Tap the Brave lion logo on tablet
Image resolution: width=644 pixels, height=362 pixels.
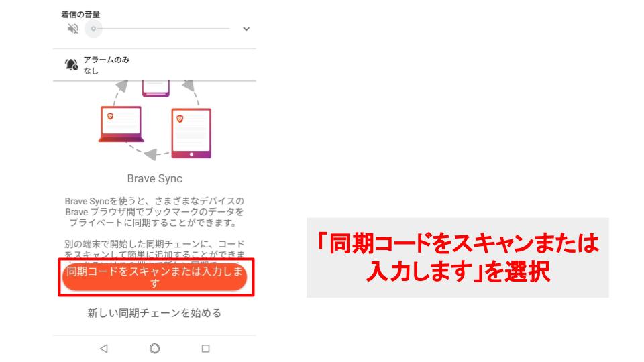click(x=180, y=119)
